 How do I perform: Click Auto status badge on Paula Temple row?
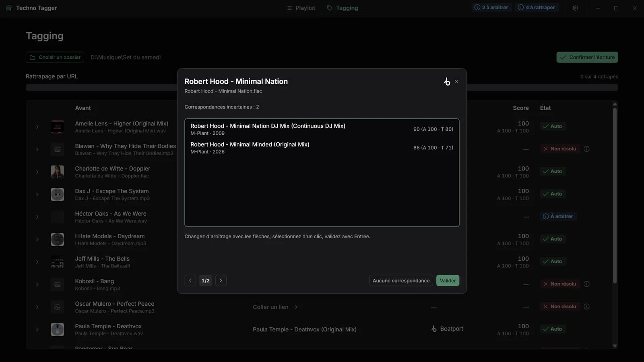[x=552, y=329]
